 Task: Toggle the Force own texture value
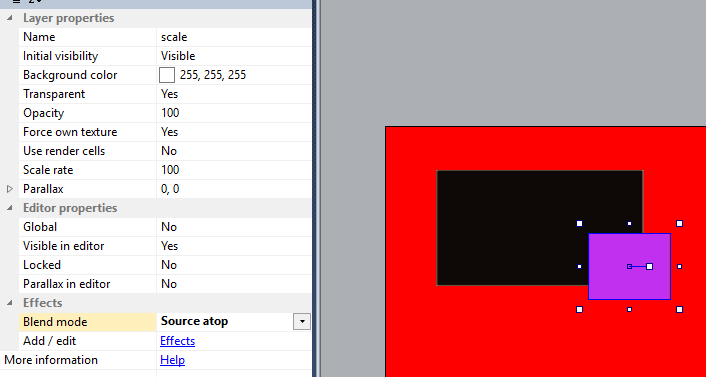click(233, 132)
